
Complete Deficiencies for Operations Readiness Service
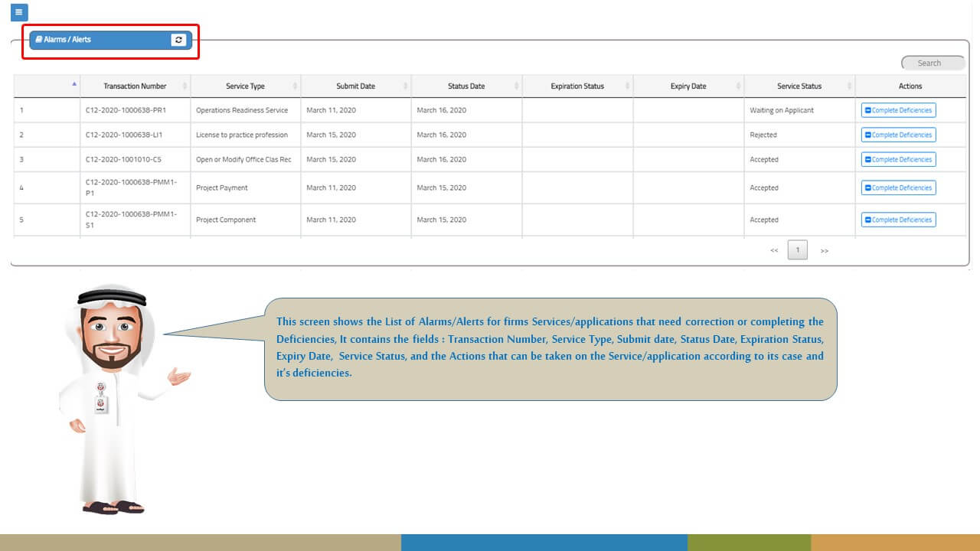[898, 110]
